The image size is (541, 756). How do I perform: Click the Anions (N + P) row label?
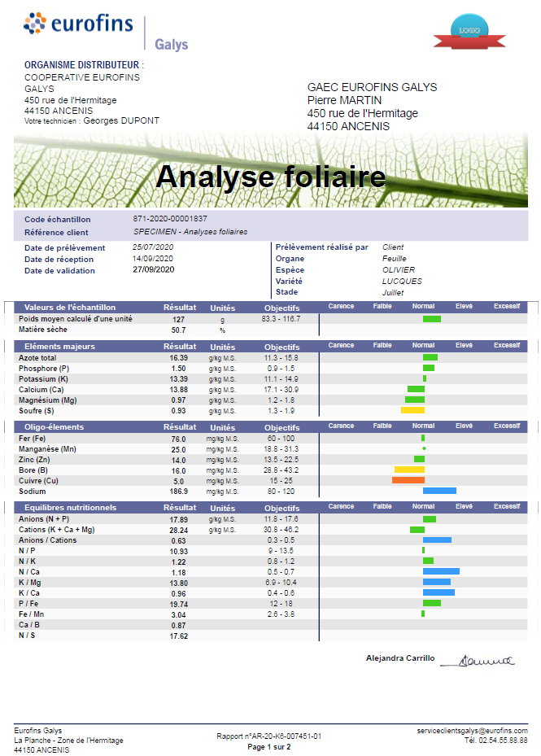44,519
